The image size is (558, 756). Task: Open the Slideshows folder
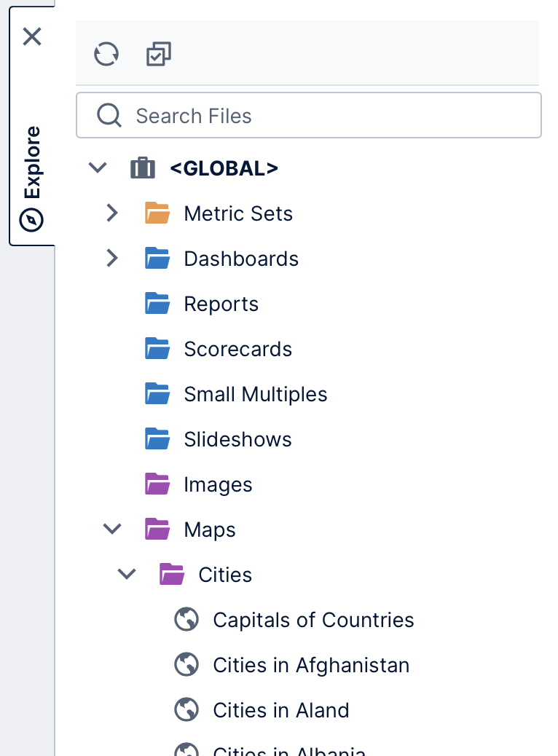click(x=237, y=438)
